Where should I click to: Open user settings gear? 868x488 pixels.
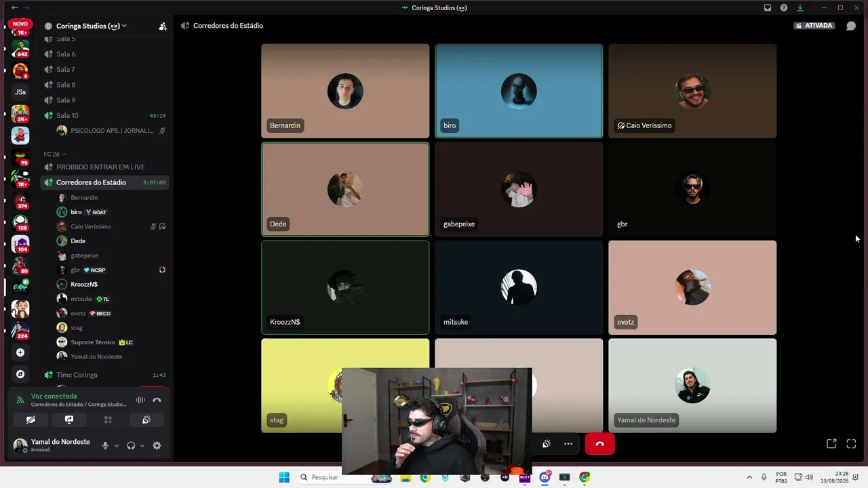157,446
